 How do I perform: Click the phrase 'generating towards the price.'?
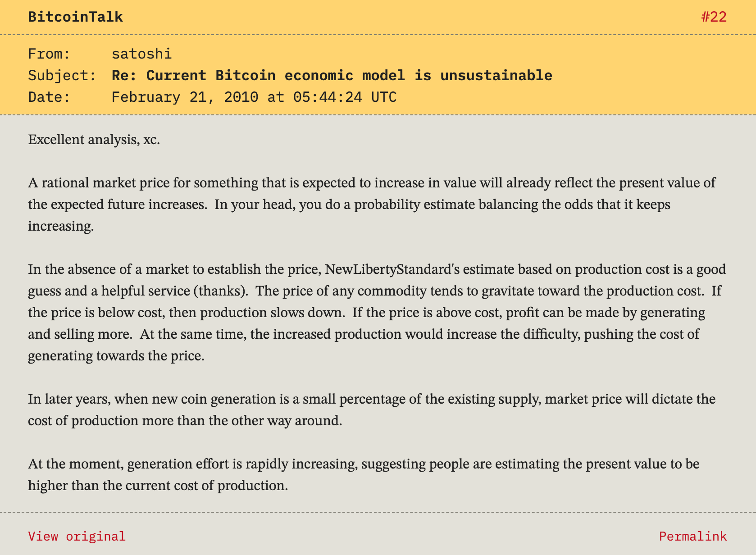(116, 356)
